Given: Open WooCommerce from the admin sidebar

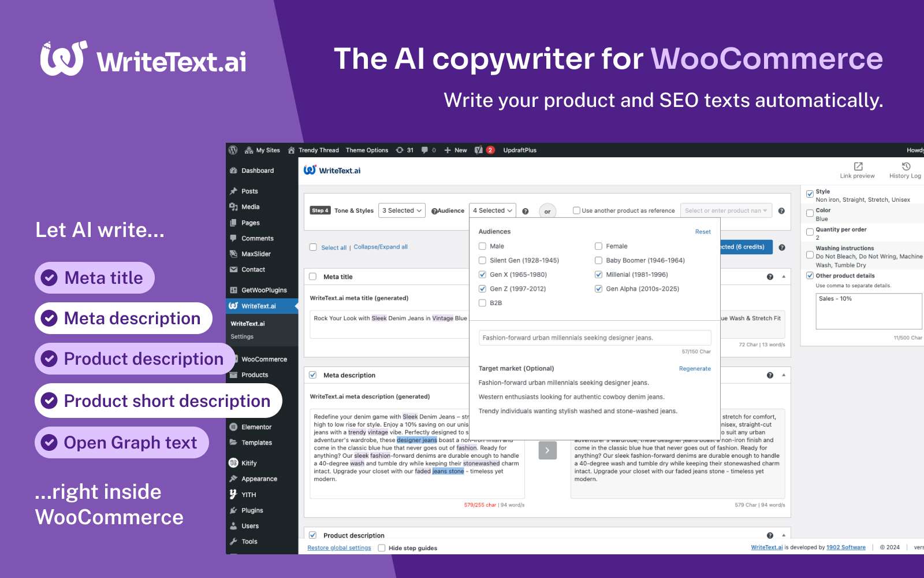Looking at the screenshot, I should 264,359.
